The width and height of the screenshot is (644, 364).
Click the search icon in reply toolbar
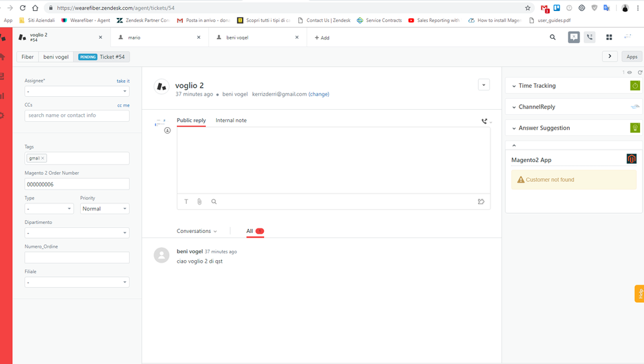pyautogui.click(x=214, y=201)
